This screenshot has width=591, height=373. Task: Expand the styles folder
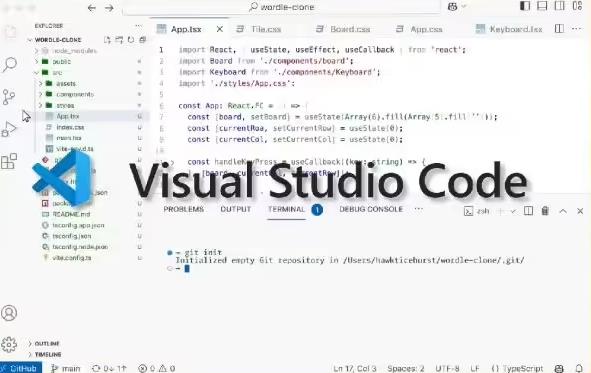(x=41, y=105)
